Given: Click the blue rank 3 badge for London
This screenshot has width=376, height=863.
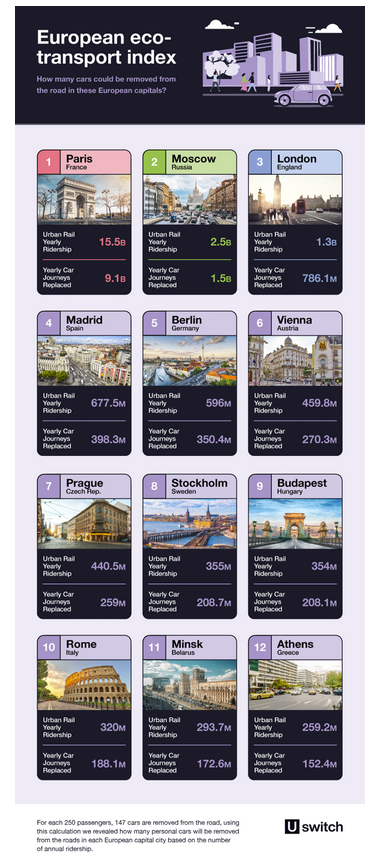Looking at the screenshot, I should tap(260, 162).
